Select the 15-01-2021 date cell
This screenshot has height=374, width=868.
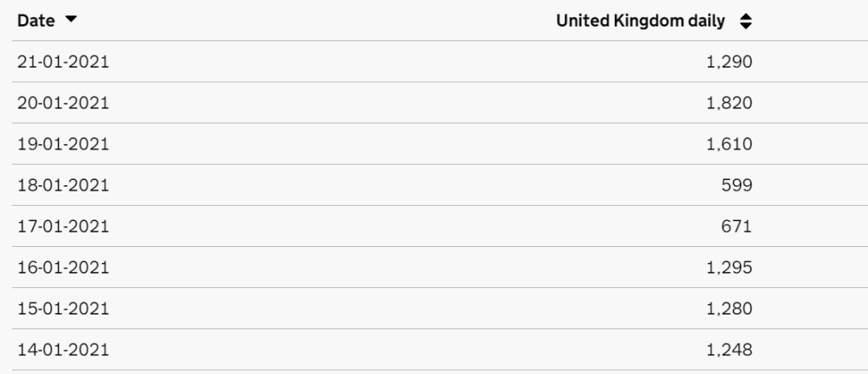[x=63, y=308]
